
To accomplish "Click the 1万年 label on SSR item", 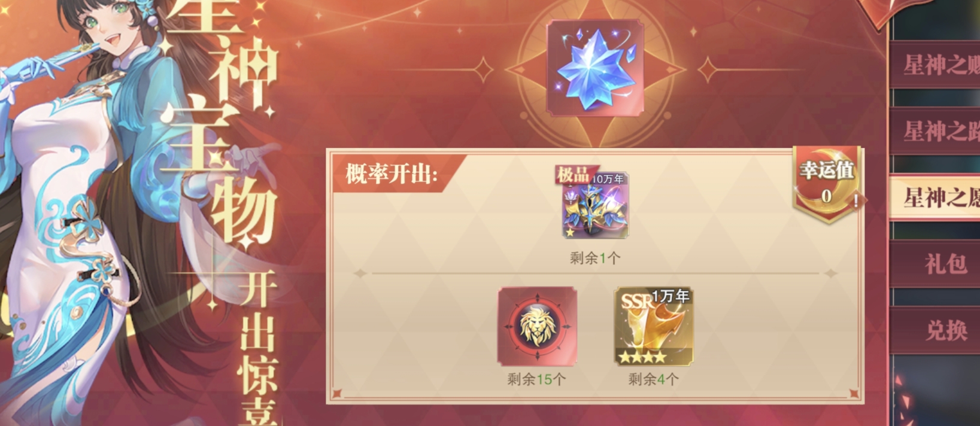I will pos(670,296).
